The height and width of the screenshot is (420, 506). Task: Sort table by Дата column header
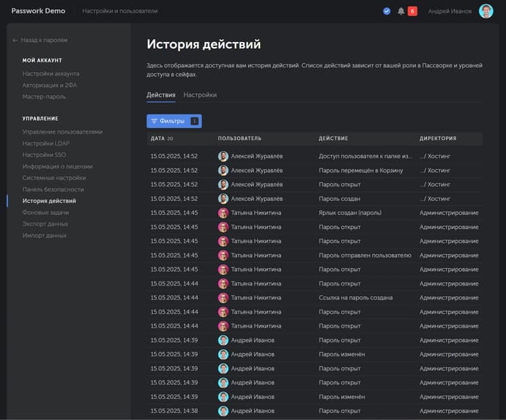point(158,139)
